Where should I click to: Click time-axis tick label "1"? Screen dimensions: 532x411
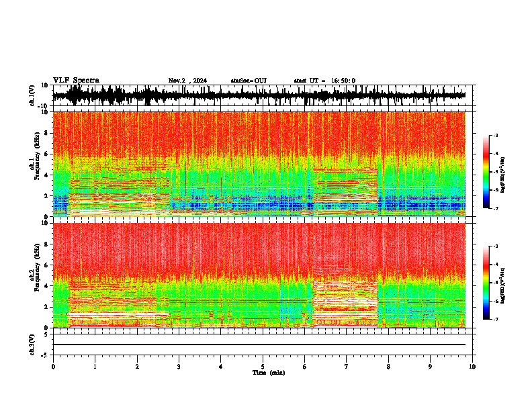(x=95, y=367)
